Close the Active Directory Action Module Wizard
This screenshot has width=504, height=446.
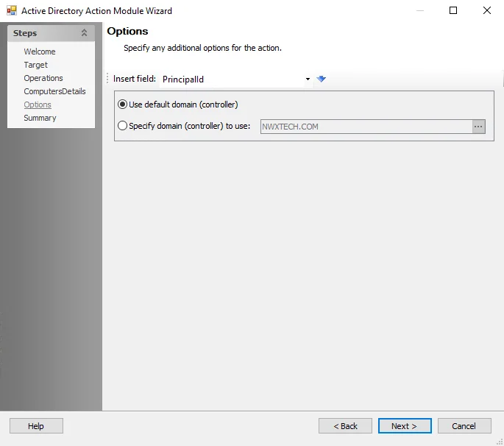[487, 10]
